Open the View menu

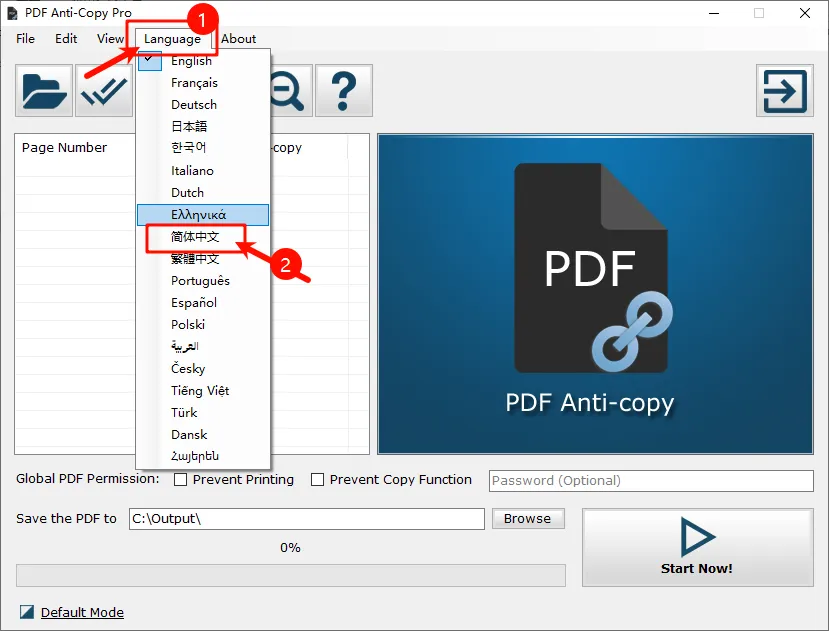click(110, 39)
